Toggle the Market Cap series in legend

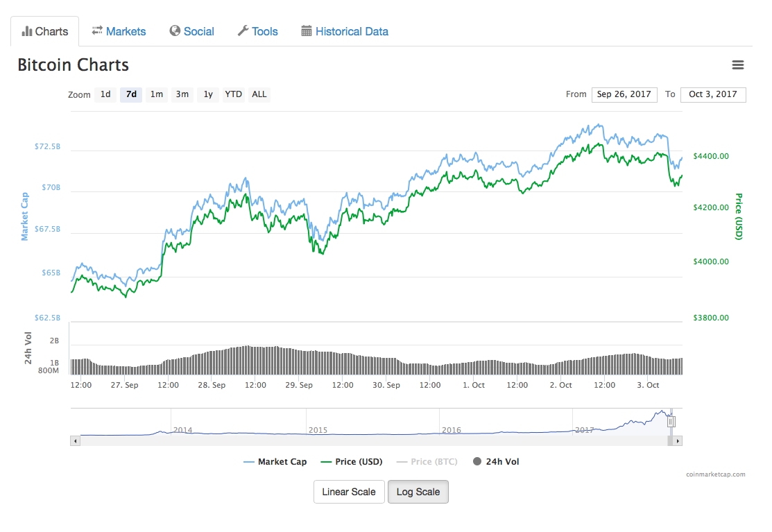coord(275,462)
